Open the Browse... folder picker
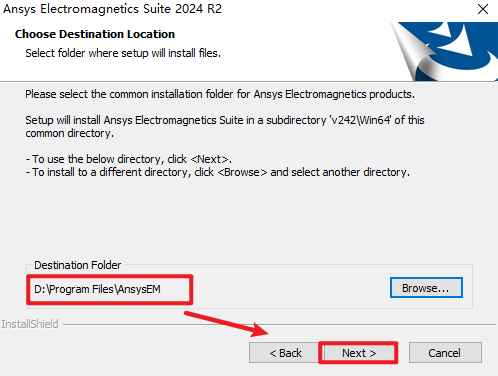This screenshot has height=376, width=498. pyautogui.click(x=426, y=288)
